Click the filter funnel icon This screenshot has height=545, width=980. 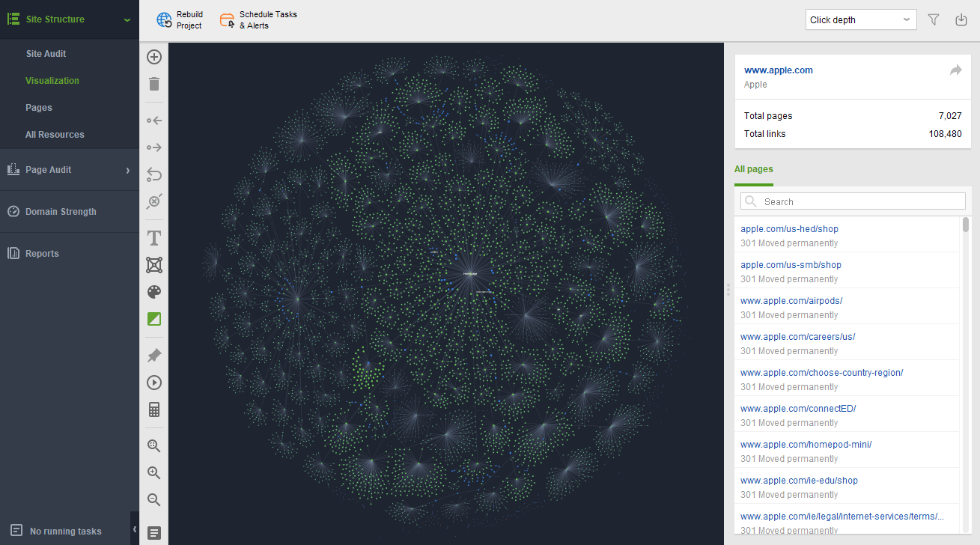pyautogui.click(x=934, y=20)
